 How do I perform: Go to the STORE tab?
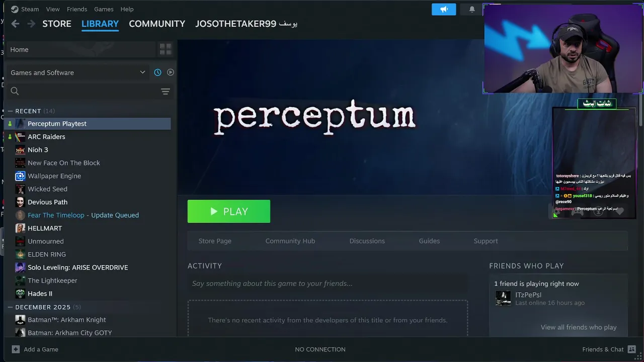[57, 24]
